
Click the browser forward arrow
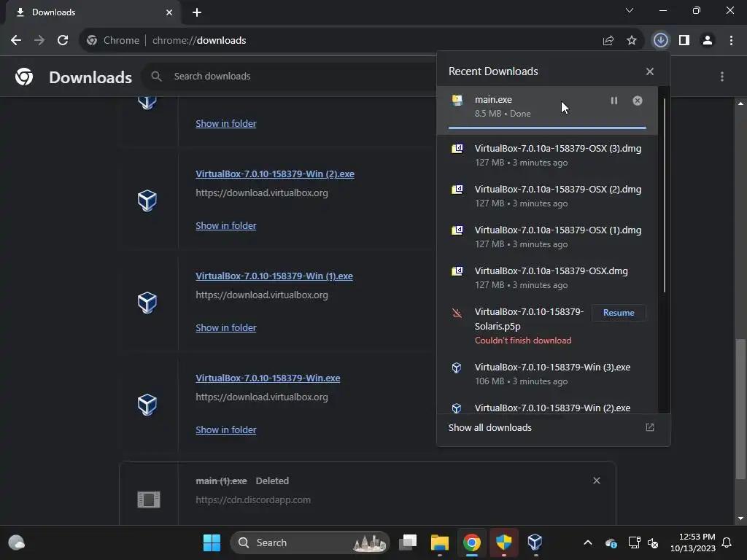click(x=39, y=41)
